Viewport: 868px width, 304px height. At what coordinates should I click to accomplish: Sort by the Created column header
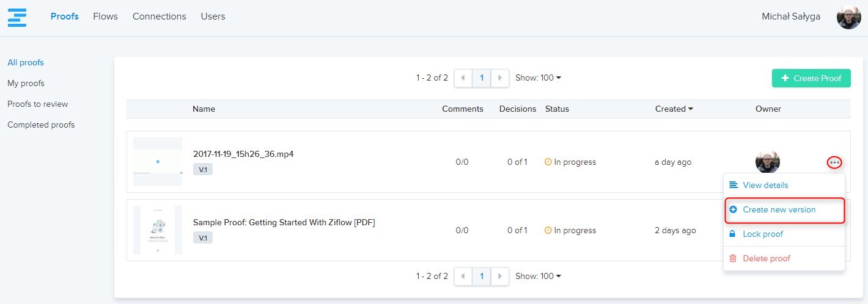click(674, 109)
